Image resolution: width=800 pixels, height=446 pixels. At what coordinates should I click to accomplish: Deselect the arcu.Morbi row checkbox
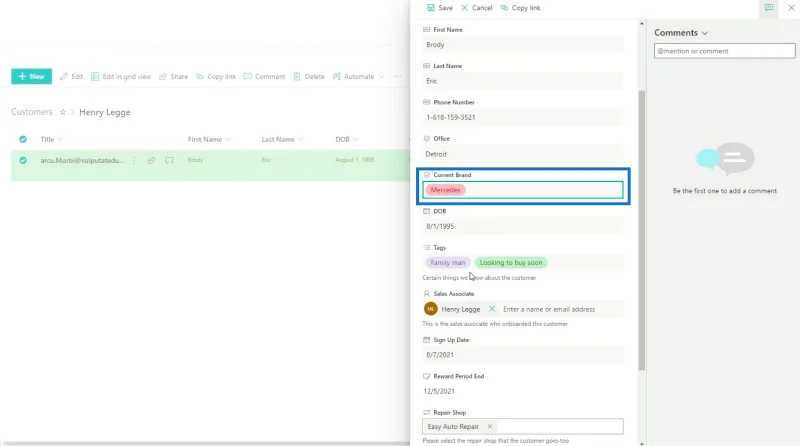coord(23,160)
